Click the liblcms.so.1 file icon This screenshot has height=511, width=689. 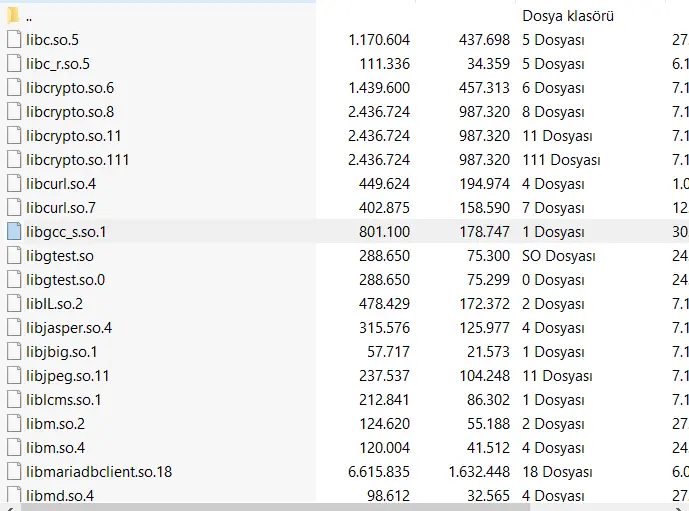click(x=14, y=399)
